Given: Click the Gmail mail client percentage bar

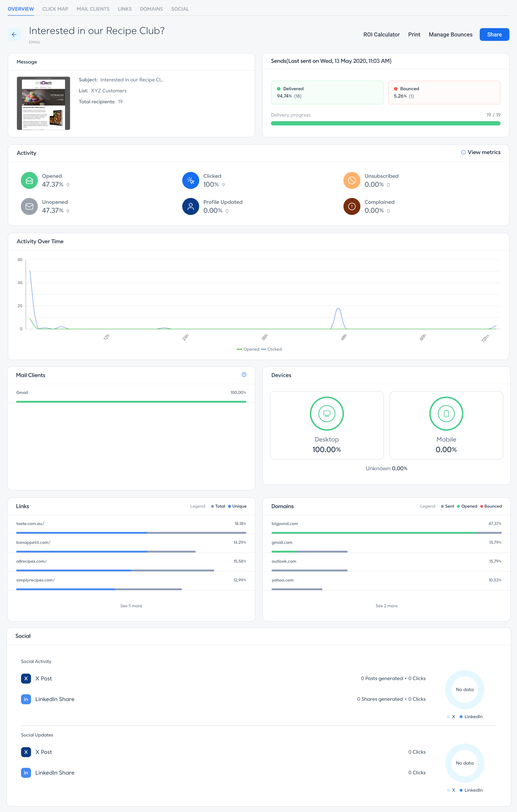Looking at the screenshot, I should pyautogui.click(x=131, y=402).
